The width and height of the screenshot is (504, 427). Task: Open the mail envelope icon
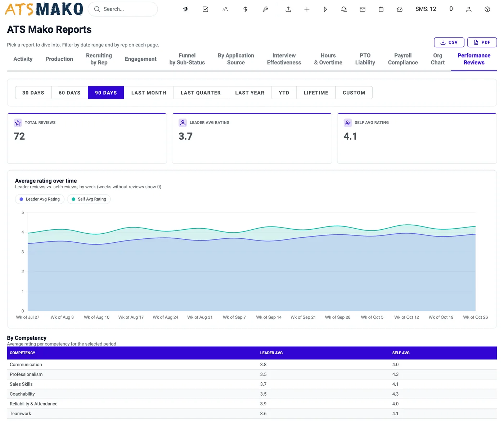pyautogui.click(x=363, y=9)
